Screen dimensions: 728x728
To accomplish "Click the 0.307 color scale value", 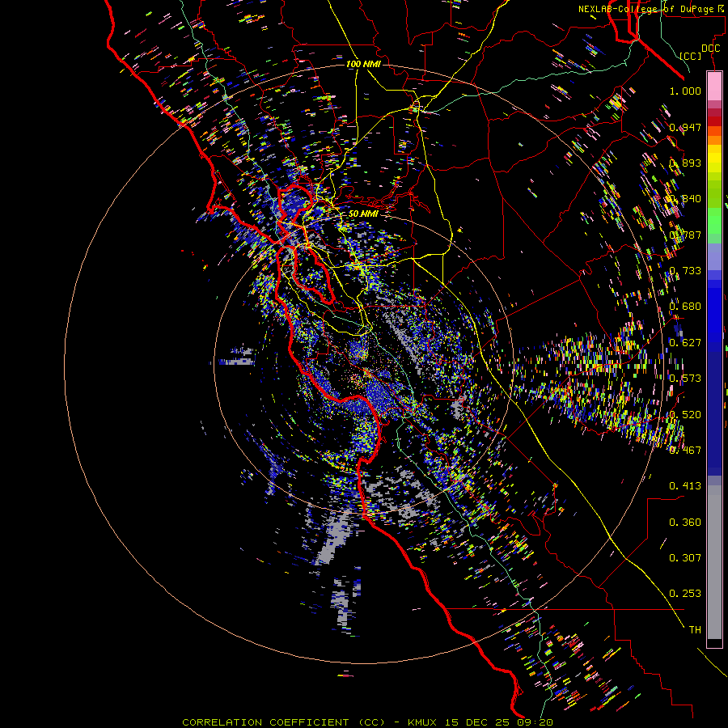I will (x=685, y=558).
